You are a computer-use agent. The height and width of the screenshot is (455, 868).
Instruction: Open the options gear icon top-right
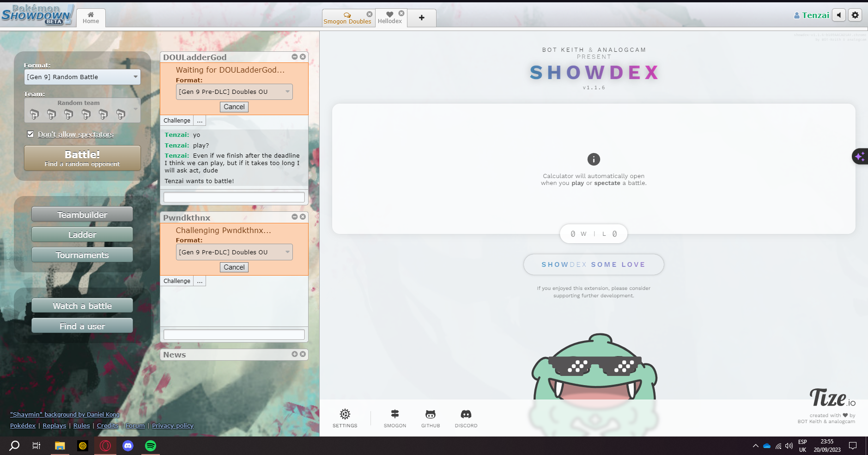pos(855,15)
